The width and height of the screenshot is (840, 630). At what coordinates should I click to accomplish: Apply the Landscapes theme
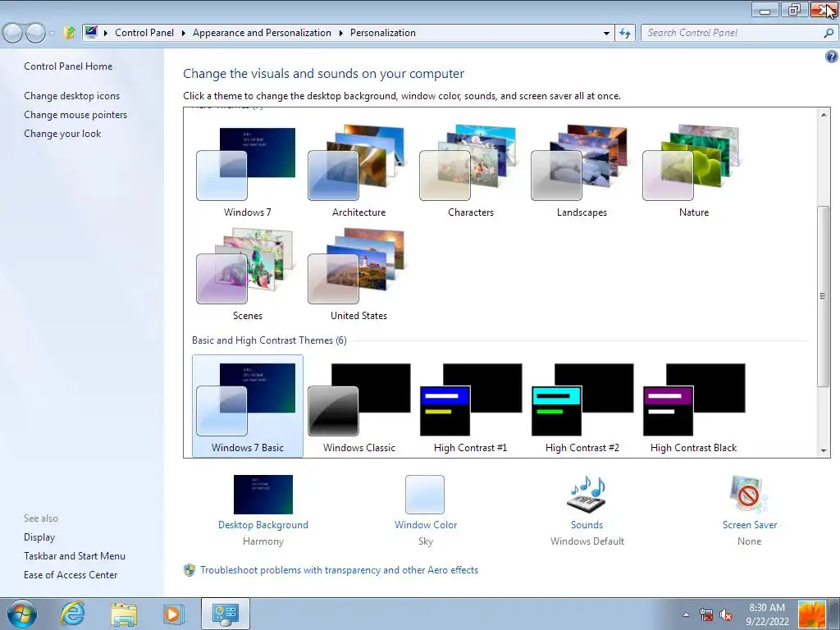582,171
